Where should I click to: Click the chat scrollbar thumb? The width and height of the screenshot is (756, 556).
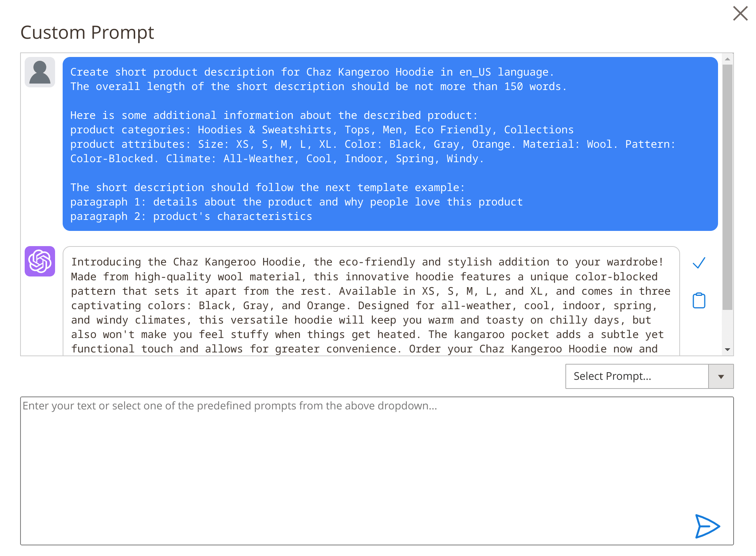pos(728,187)
